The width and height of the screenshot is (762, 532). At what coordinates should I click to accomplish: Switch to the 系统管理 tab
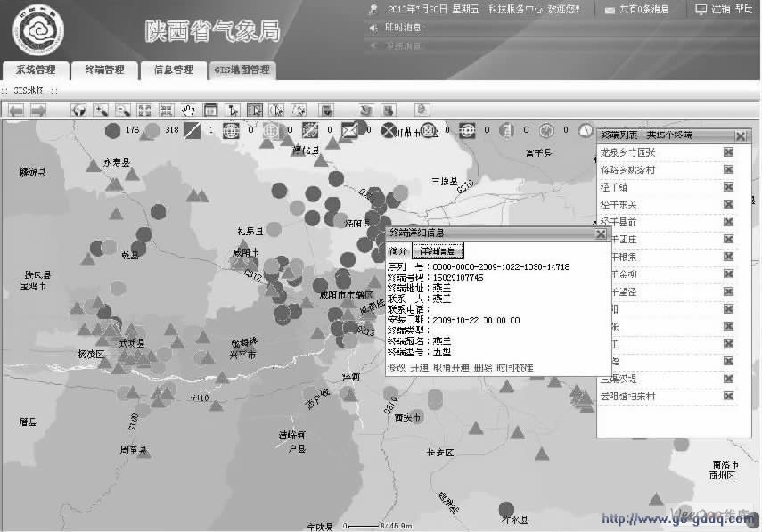pyautogui.click(x=34, y=70)
